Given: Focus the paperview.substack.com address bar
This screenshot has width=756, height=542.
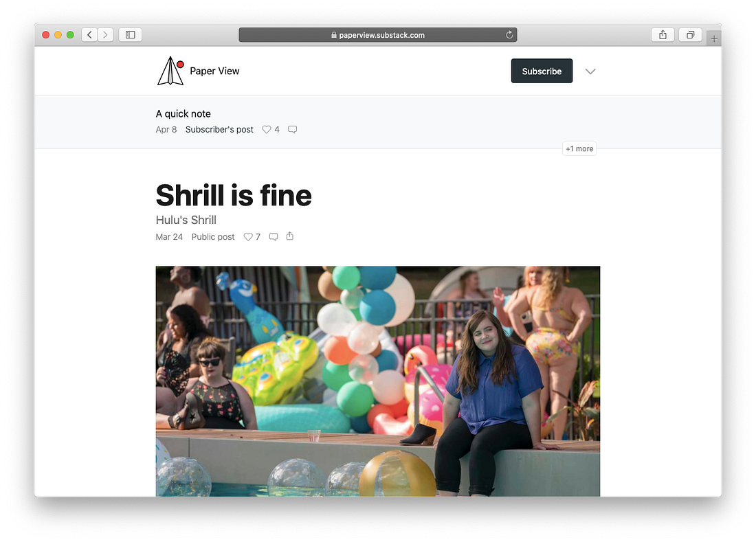Looking at the screenshot, I should (x=378, y=34).
